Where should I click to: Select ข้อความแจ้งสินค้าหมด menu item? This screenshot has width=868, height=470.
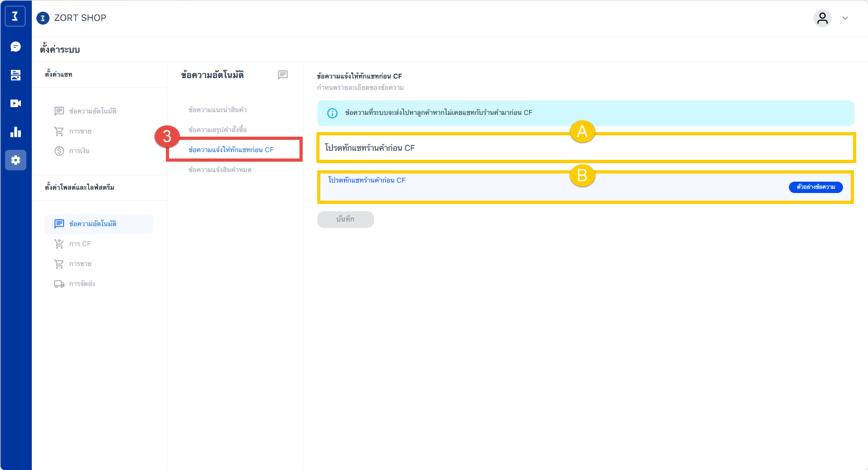tap(219, 170)
